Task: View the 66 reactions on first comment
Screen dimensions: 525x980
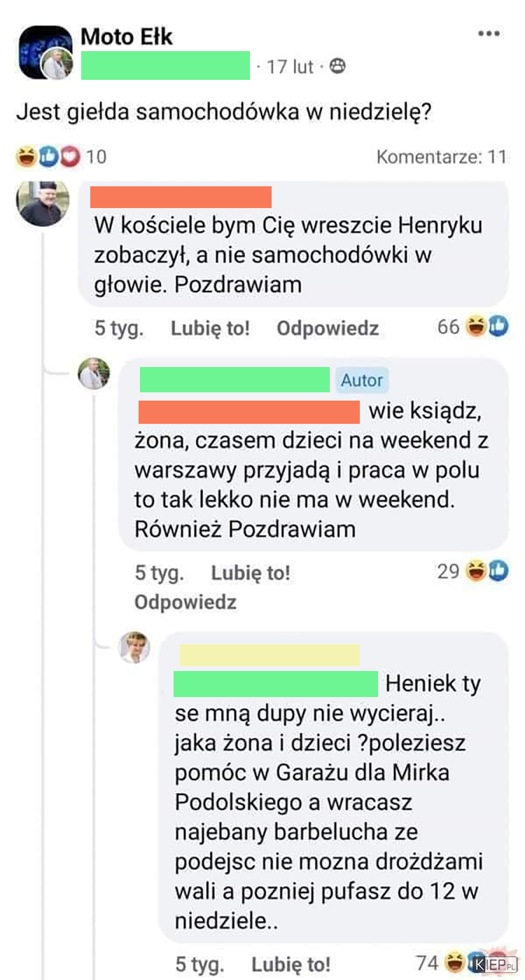Action: (472, 326)
